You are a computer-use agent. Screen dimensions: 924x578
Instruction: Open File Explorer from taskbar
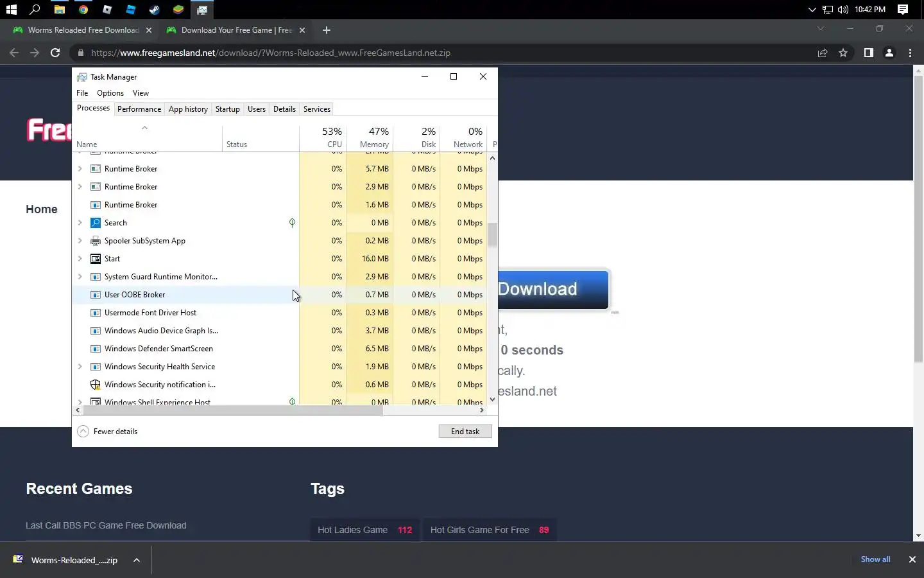(59, 10)
